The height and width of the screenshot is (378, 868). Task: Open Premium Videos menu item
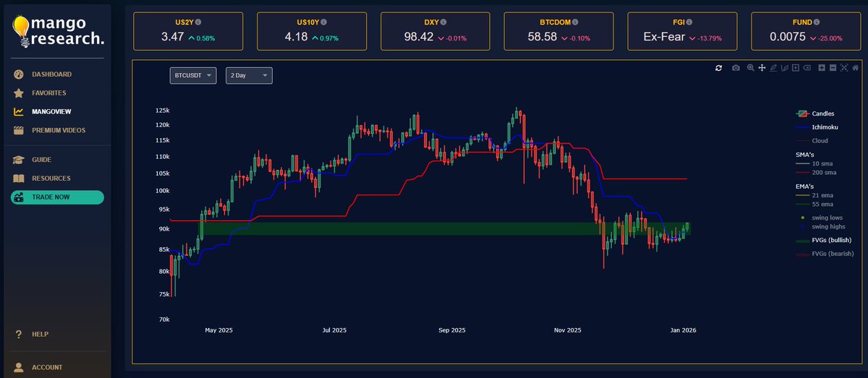[57, 131]
